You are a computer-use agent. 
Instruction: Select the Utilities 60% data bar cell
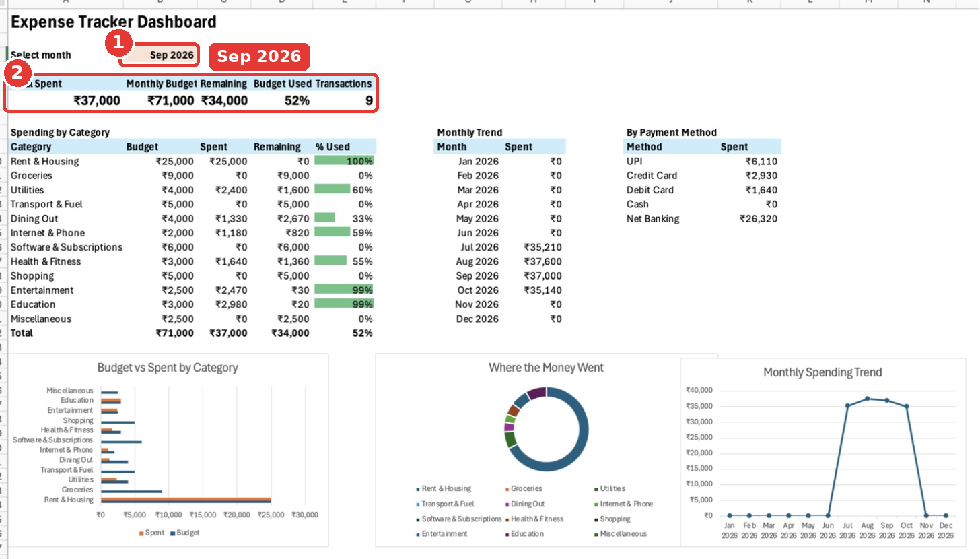click(344, 190)
